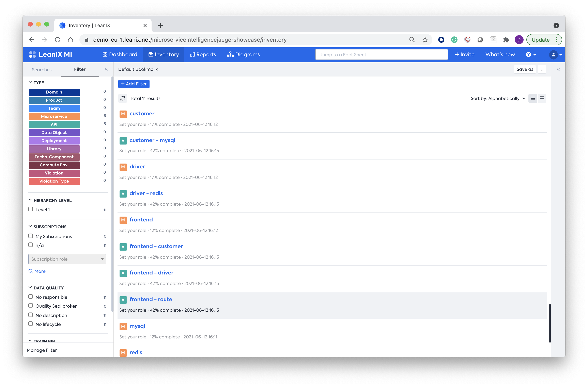Go to the Diagrams tab
This screenshot has height=387, width=588.
click(x=243, y=54)
